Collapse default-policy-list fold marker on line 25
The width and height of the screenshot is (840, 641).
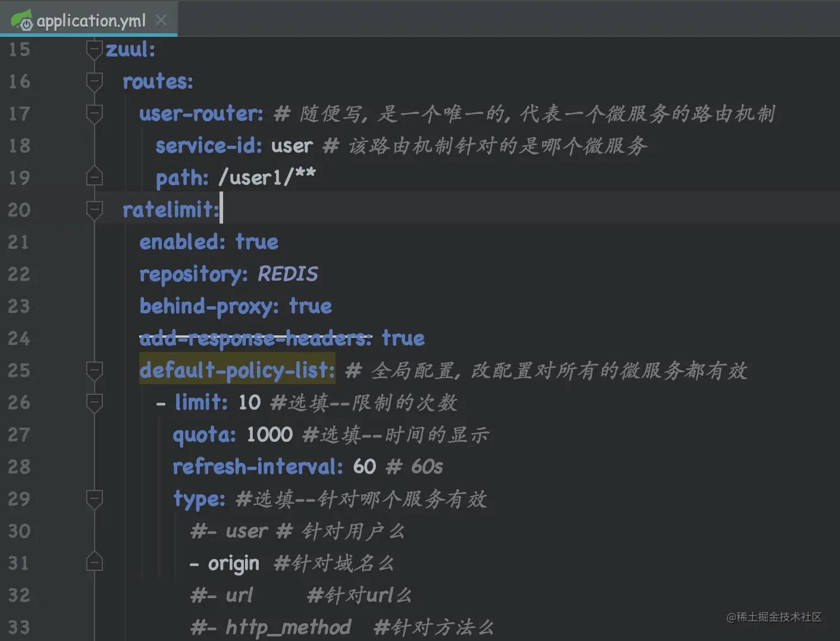click(x=94, y=370)
